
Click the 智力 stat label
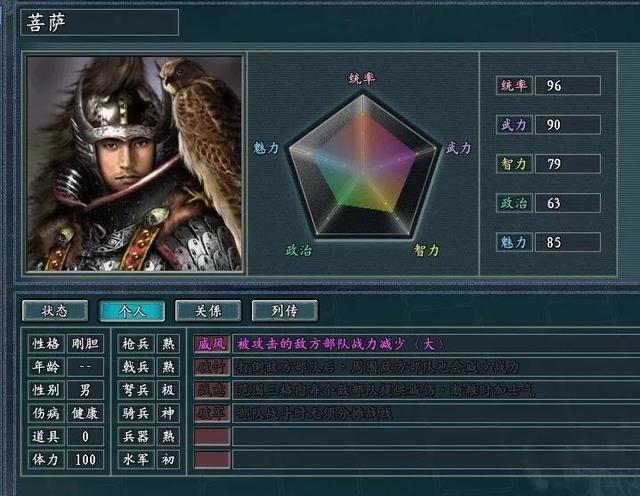point(514,164)
